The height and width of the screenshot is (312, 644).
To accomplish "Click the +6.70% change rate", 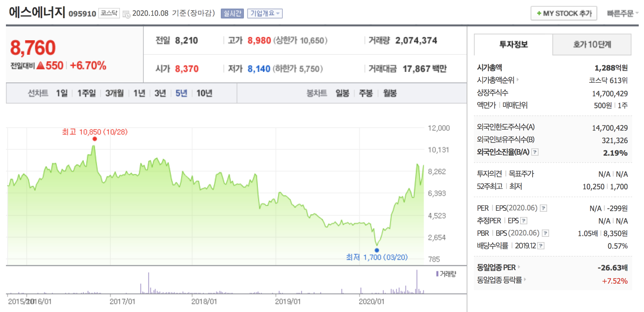I will (x=88, y=65).
